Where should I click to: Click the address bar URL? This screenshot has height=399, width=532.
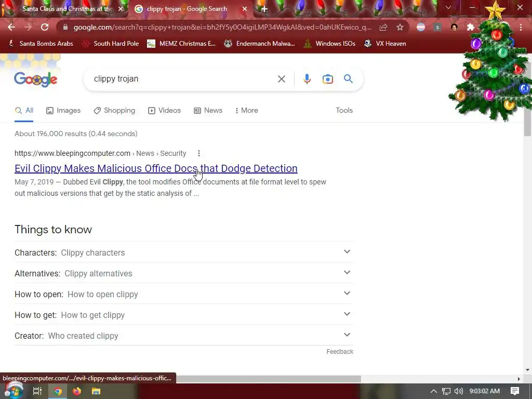coord(222,27)
